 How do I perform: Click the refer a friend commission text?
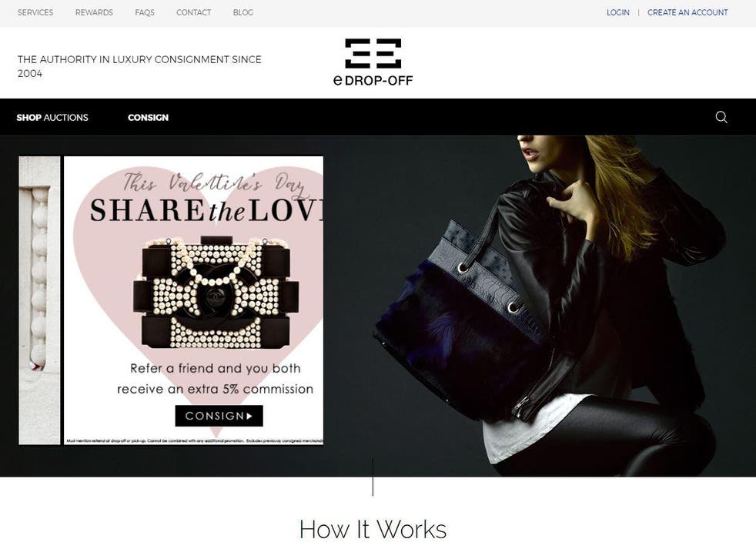coord(215,379)
